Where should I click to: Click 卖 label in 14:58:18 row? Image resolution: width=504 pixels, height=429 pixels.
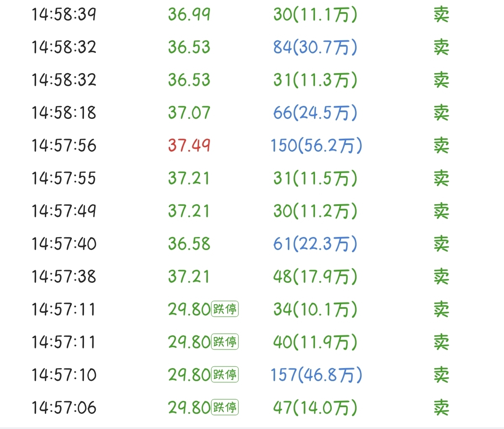441,113
